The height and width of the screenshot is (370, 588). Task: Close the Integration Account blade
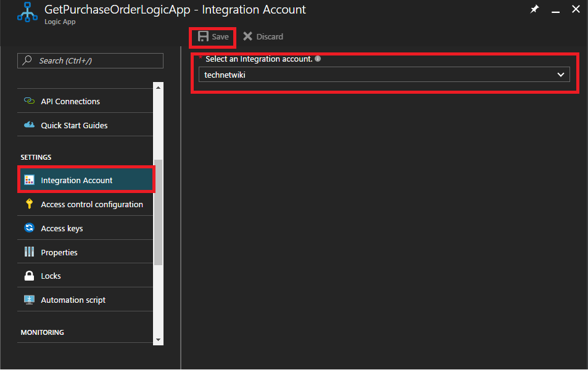[x=576, y=9]
